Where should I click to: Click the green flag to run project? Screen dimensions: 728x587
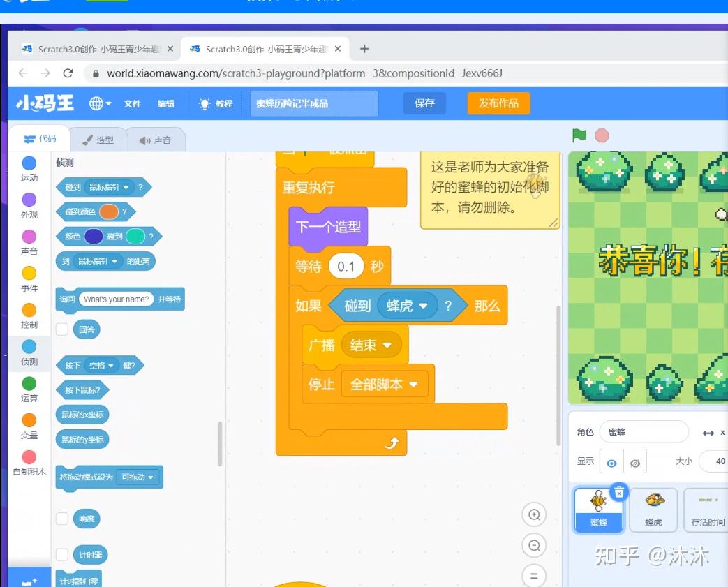579,135
